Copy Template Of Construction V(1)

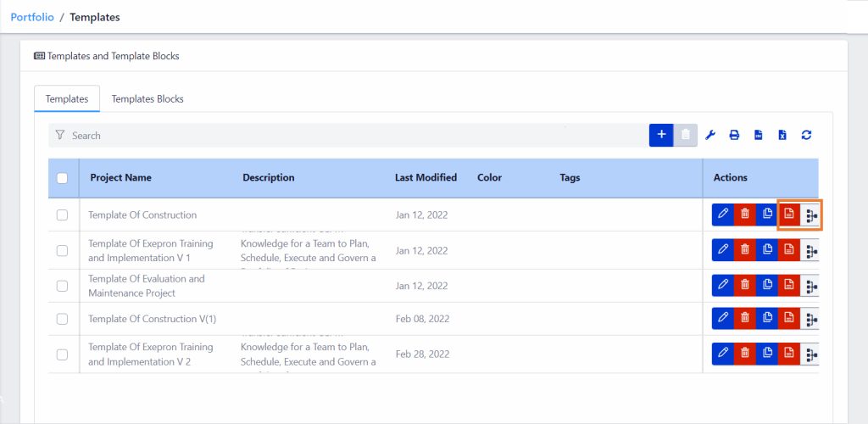pyautogui.click(x=766, y=318)
